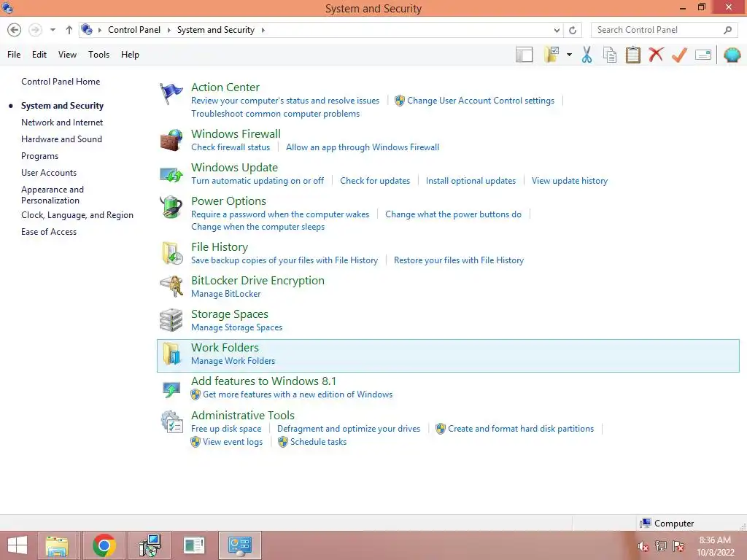Expand the address bar history dropdown
The width and height of the screenshot is (747, 560).
(557, 30)
